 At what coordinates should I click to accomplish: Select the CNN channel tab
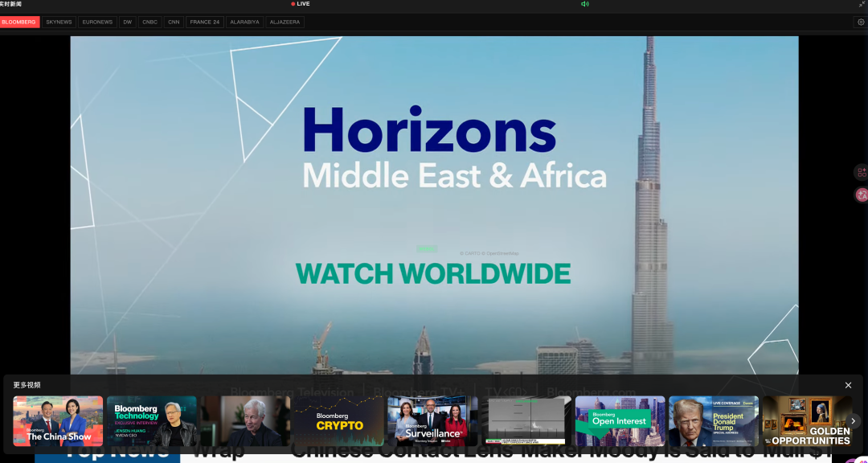pyautogui.click(x=174, y=23)
